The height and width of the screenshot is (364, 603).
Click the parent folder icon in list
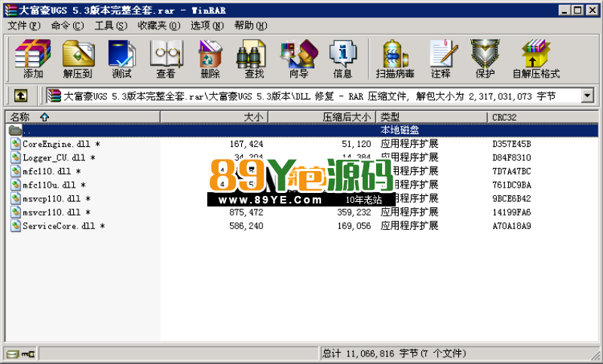pos(15,130)
